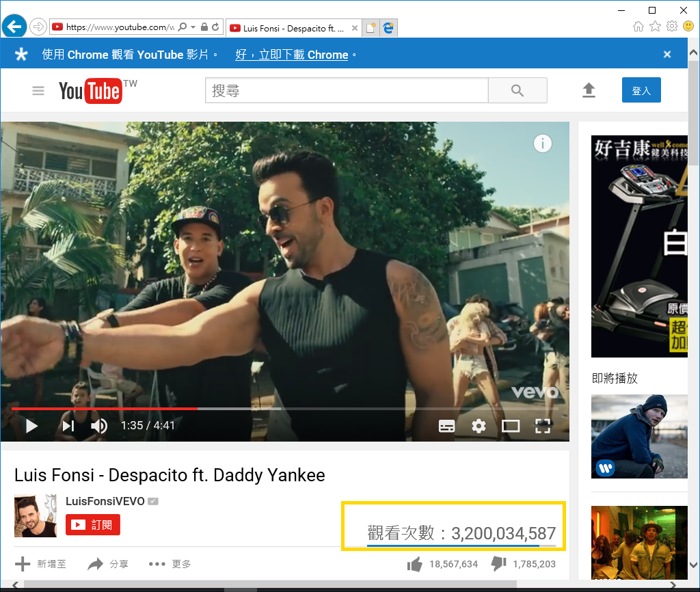Dislike the video with thumbs down

[498, 564]
